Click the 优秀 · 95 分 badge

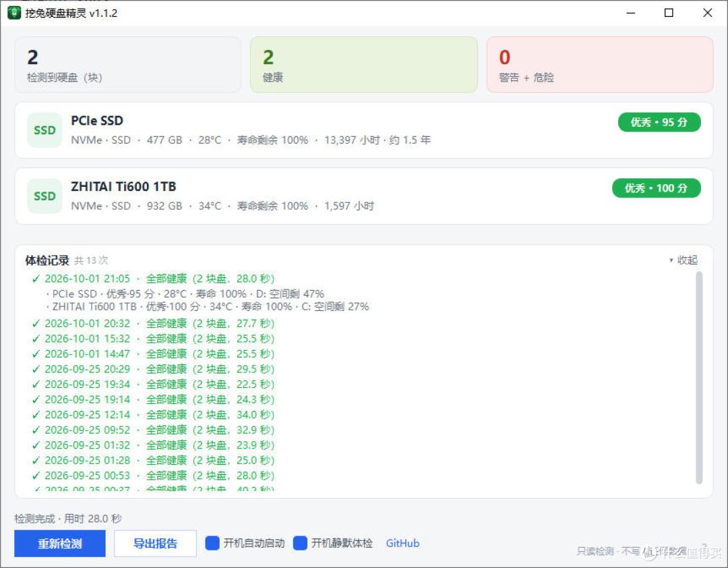click(x=659, y=122)
